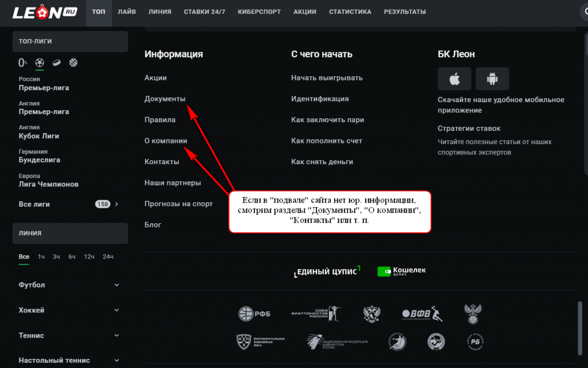Open the Как заключить пари link
The width and height of the screenshot is (588, 368).
pos(328,120)
